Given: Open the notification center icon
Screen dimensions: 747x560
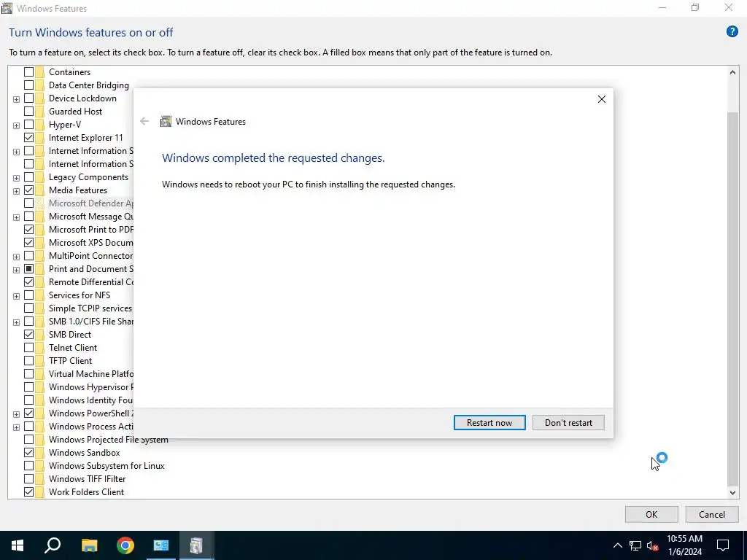Looking at the screenshot, I should (723, 545).
